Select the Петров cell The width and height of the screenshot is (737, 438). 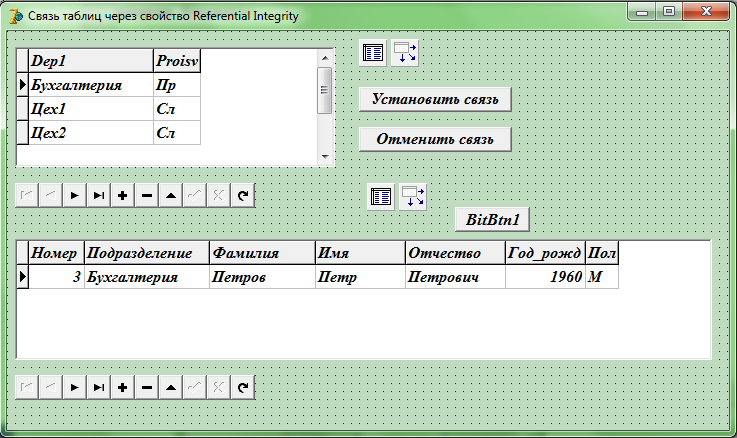click(x=263, y=277)
